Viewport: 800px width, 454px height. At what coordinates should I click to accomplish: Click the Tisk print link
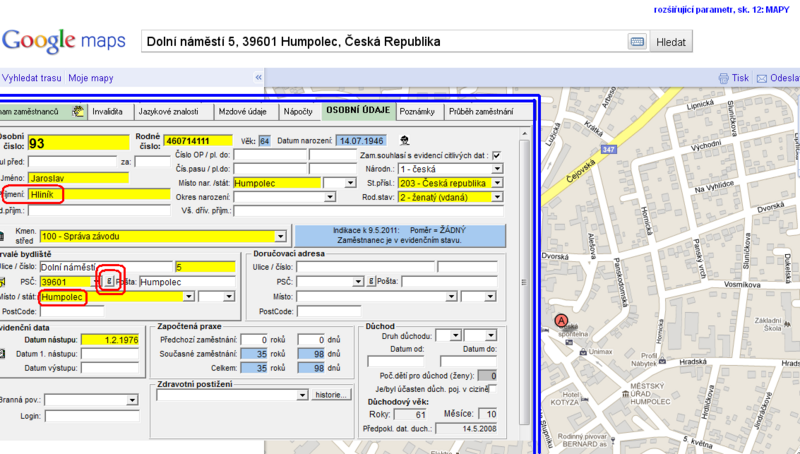click(x=740, y=78)
